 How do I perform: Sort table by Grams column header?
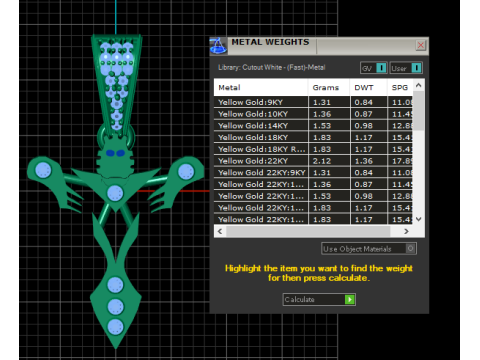click(329, 87)
